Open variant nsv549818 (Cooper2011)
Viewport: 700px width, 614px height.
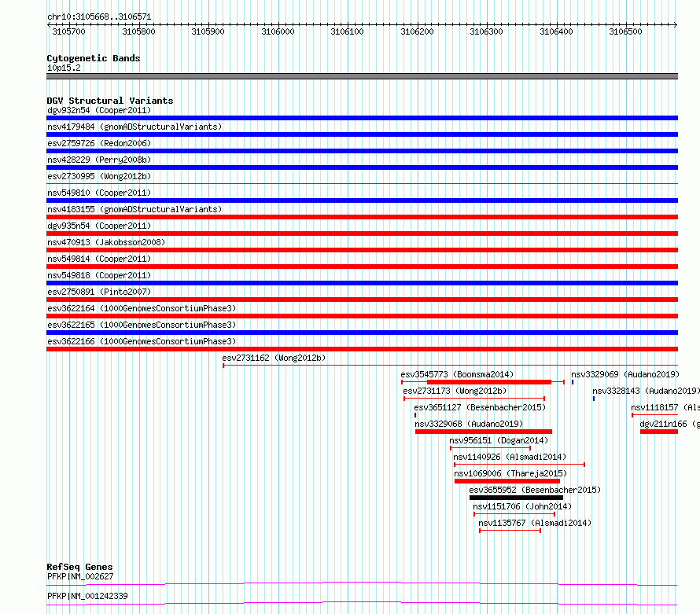pyautogui.click(x=99, y=275)
